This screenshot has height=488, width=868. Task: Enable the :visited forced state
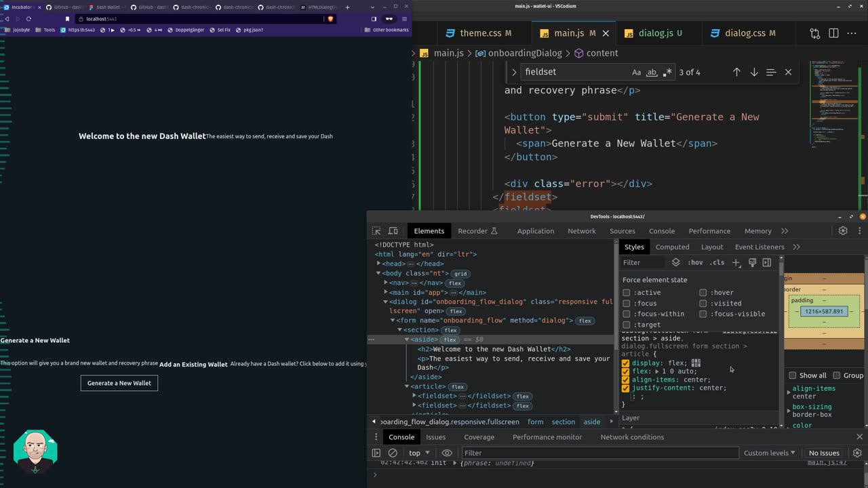click(x=703, y=304)
